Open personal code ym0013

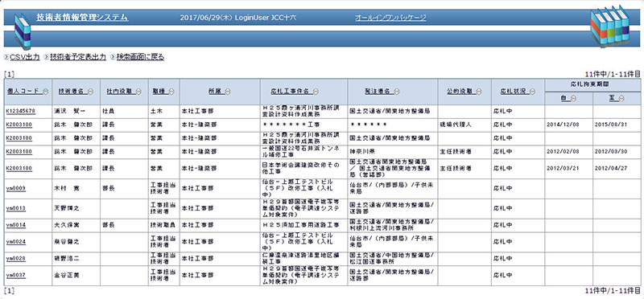pyautogui.click(x=15, y=208)
